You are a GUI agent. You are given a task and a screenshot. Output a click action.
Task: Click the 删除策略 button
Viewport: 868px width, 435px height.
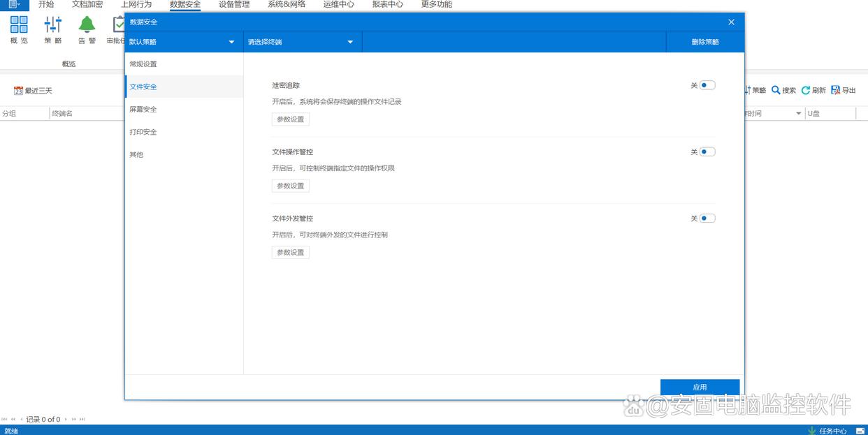705,42
